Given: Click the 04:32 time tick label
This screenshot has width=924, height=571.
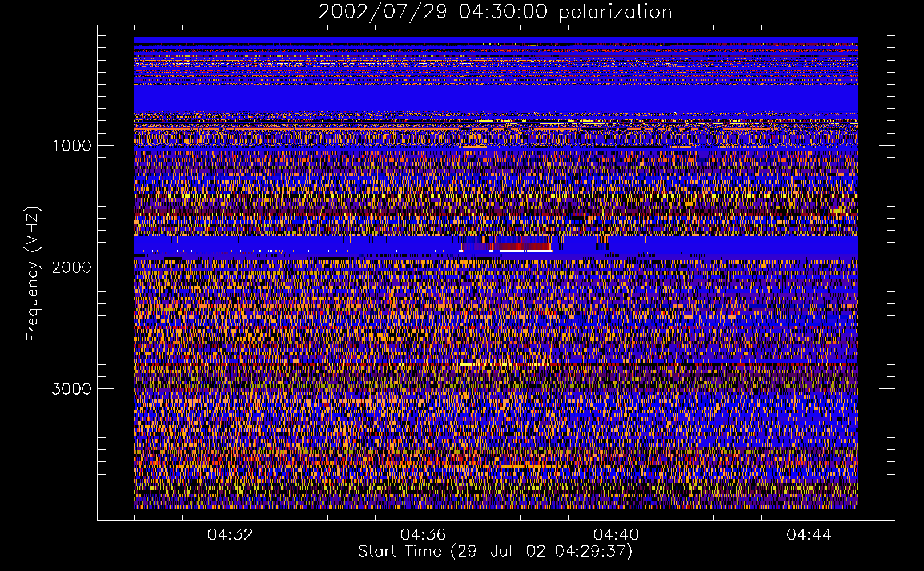Looking at the screenshot, I should coord(230,535).
